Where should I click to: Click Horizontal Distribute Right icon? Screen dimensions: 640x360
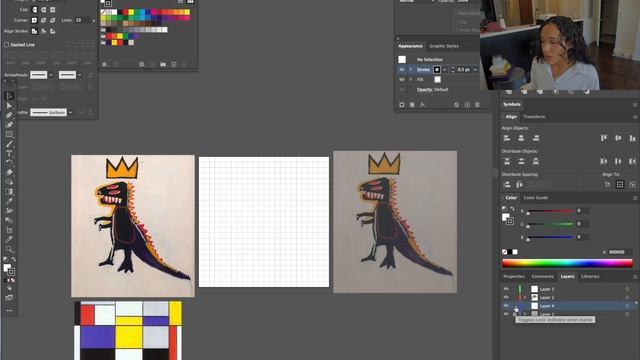(632, 161)
